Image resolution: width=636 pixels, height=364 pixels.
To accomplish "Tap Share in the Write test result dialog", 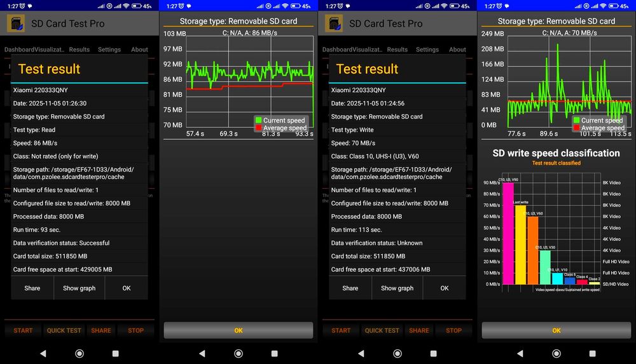I will tap(350, 288).
